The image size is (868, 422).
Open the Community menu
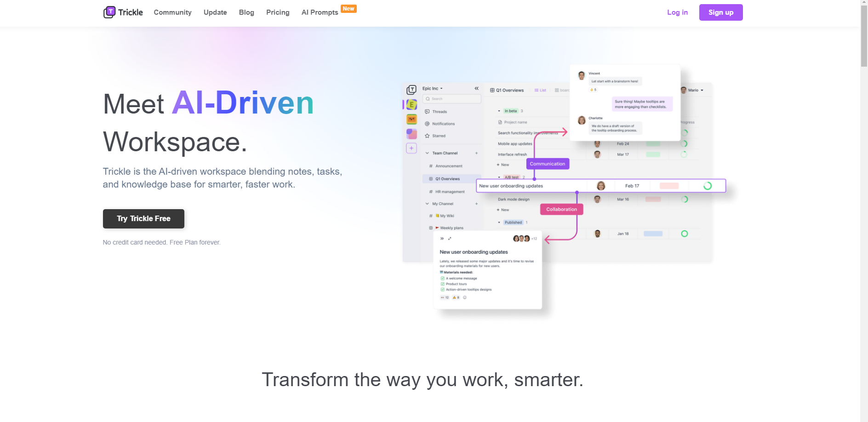pyautogui.click(x=172, y=12)
